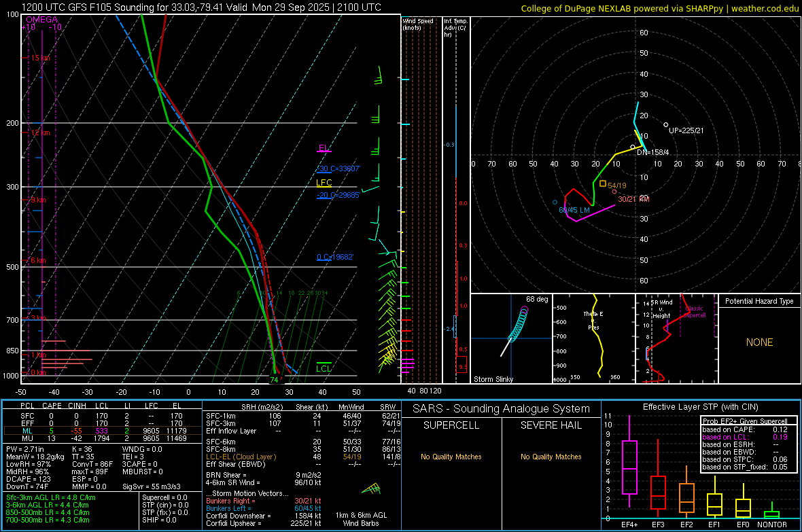Click the '9 km' height label
The width and height of the screenshot is (802, 532).
[x=38, y=200]
